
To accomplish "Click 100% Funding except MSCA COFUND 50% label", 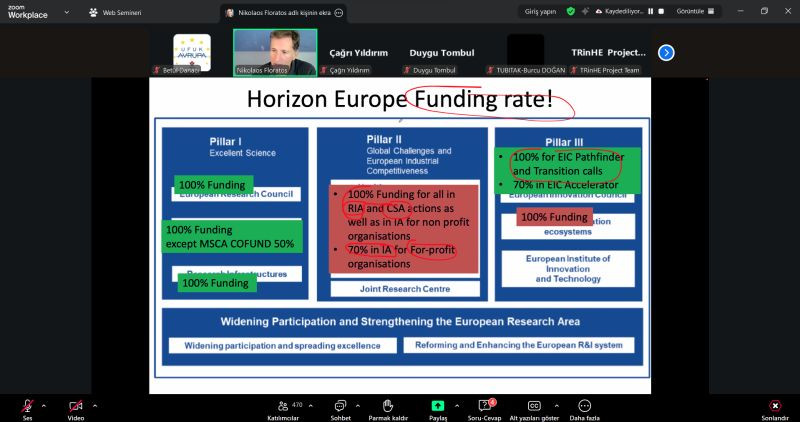I will tap(232, 236).
